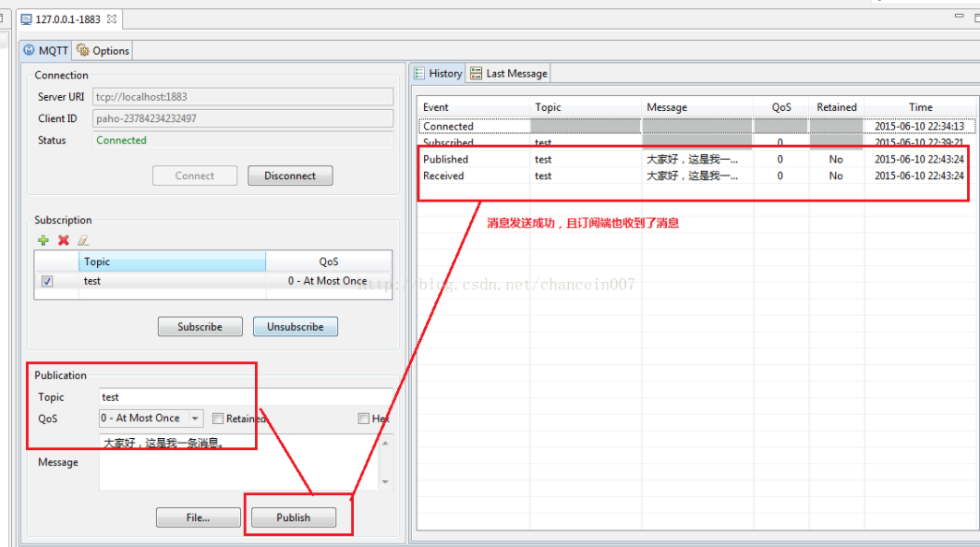Click the History list icon

click(x=419, y=73)
